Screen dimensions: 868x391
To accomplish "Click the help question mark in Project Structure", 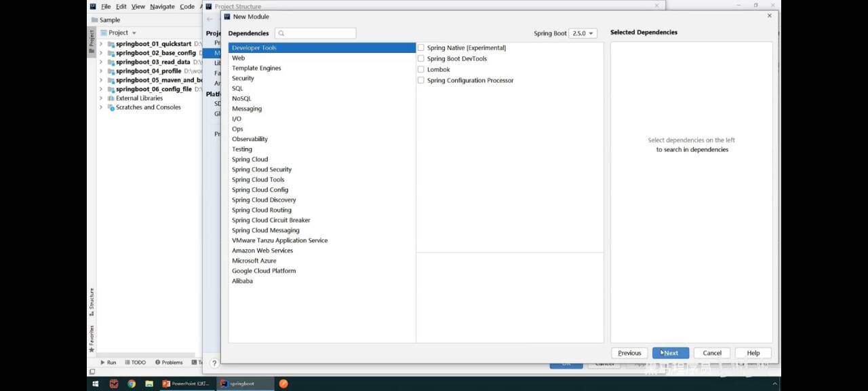I will [x=214, y=363].
